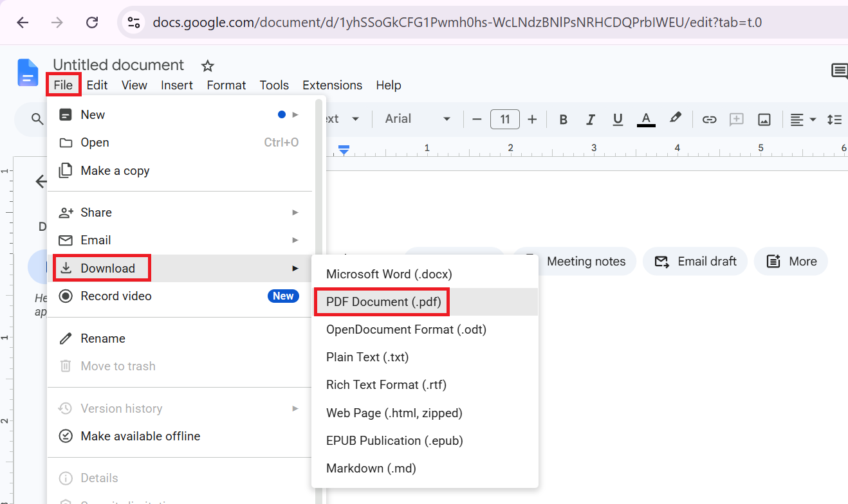Open the Extensions menu
Image resolution: width=848 pixels, height=504 pixels.
332,85
